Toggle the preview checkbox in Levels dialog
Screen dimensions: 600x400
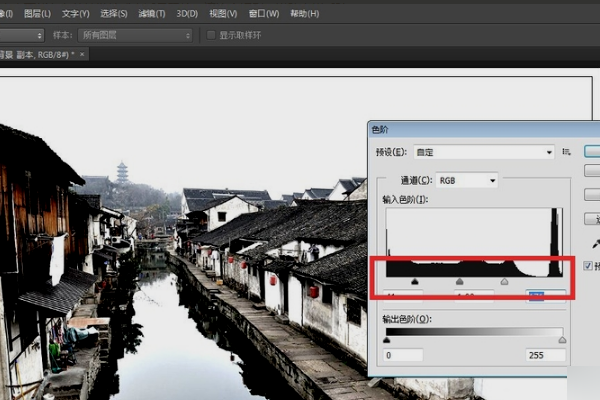(x=589, y=265)
